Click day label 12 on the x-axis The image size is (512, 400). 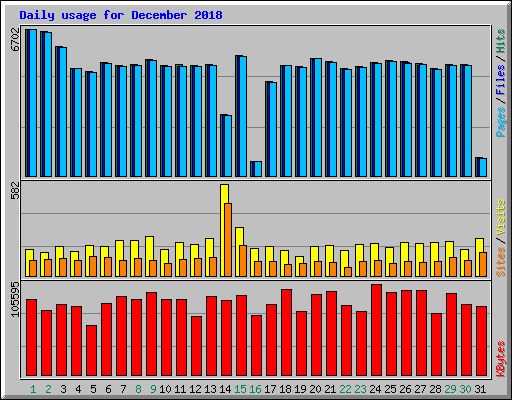(195, 389)
